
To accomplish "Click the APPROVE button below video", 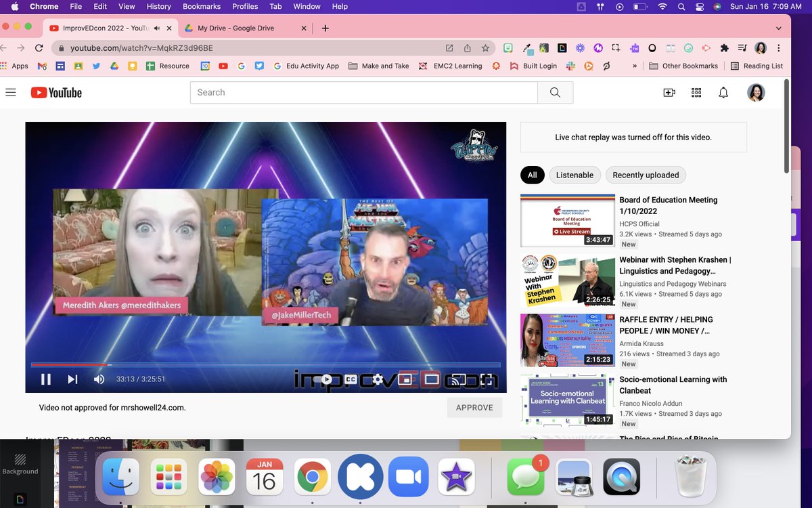I will [x=474, y=408].
